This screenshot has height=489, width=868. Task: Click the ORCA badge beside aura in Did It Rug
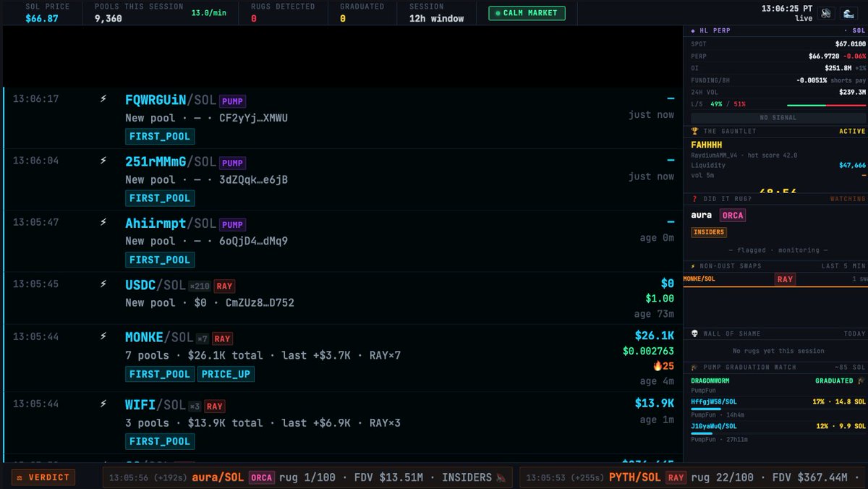(733, 215)
